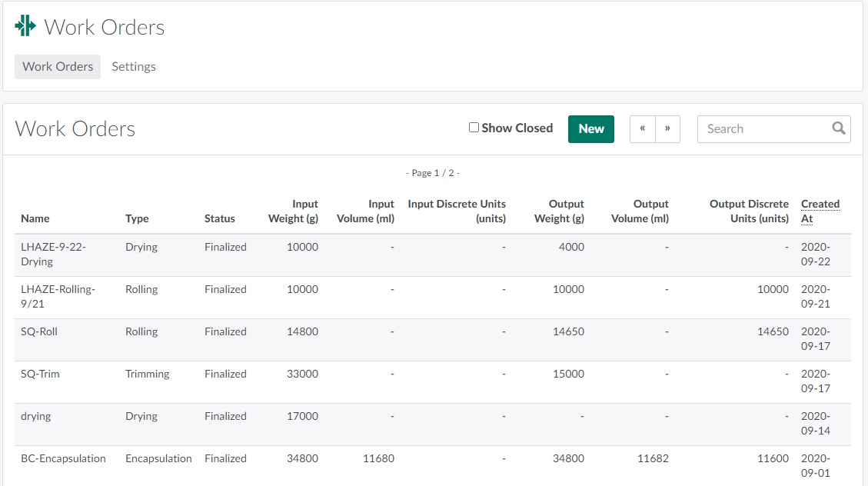
Task: Open the BC-Encapsulation work order
Action: [63, 459]
